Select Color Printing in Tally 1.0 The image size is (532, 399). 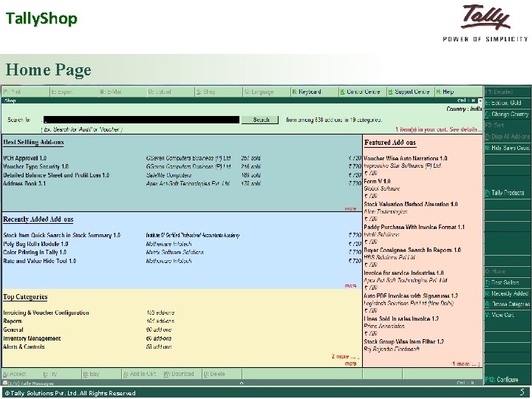pos(35,253)
